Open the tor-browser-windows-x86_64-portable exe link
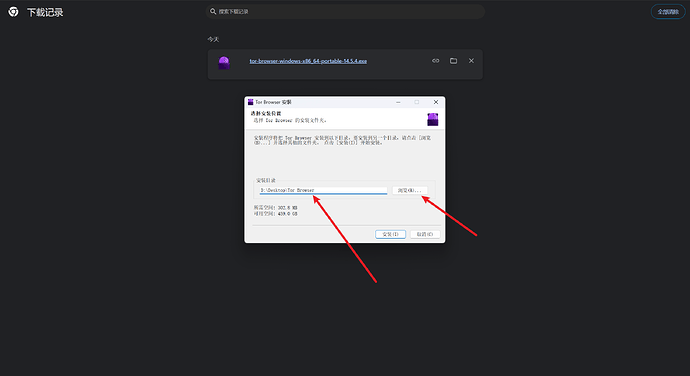This screenshot has height=376, width=690. [308, 61]
